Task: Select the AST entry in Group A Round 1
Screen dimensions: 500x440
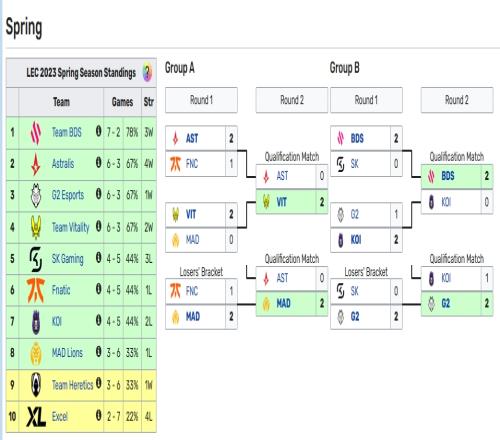Action: (x=201, y=138)
